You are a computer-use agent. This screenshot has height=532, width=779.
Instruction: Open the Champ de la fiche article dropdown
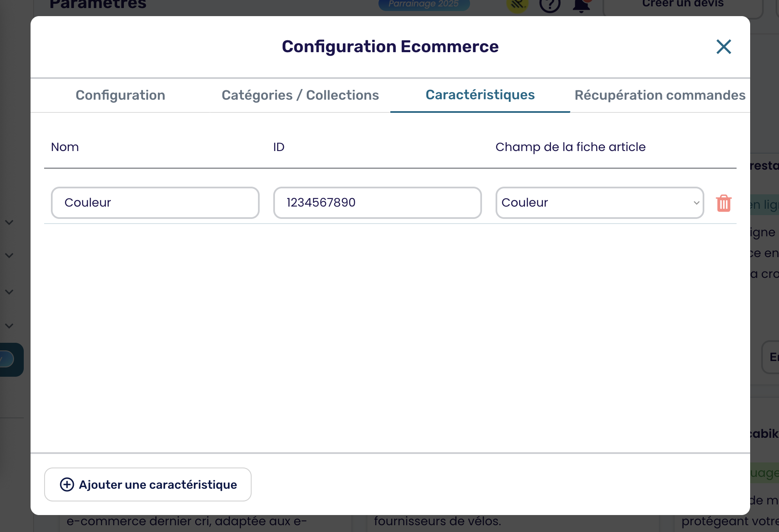[x=600, y=203]
